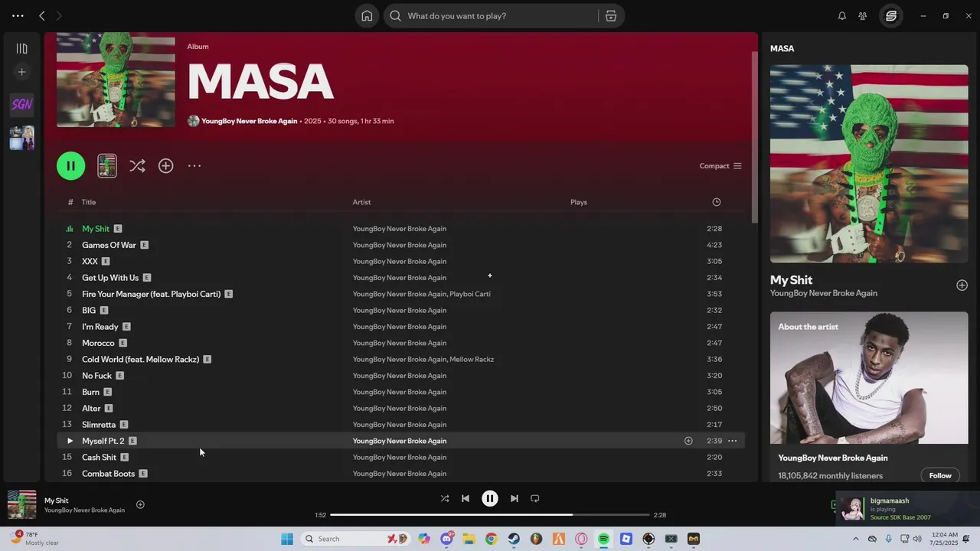Open the About the artist card

869,396
